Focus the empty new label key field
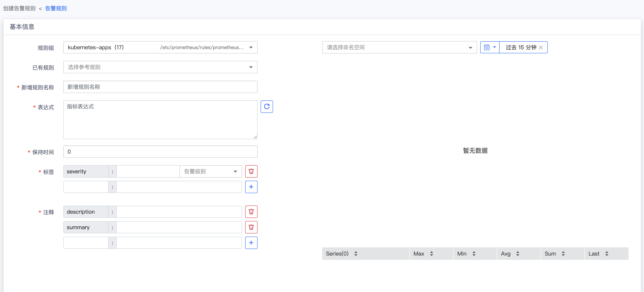Screen dimensions: 644x292 pos(86,187)
